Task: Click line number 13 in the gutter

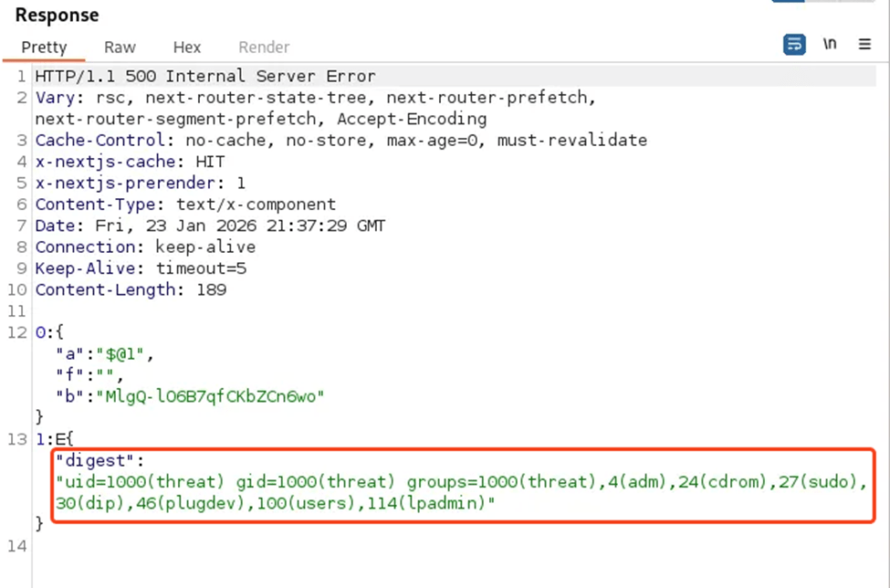Action: (x=17, y=439)
